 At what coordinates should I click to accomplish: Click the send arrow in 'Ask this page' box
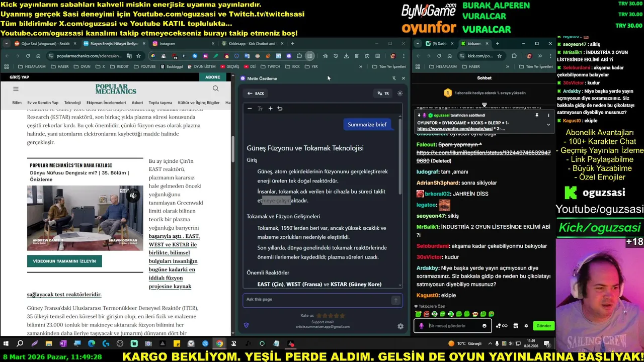[x=396, y=300]
